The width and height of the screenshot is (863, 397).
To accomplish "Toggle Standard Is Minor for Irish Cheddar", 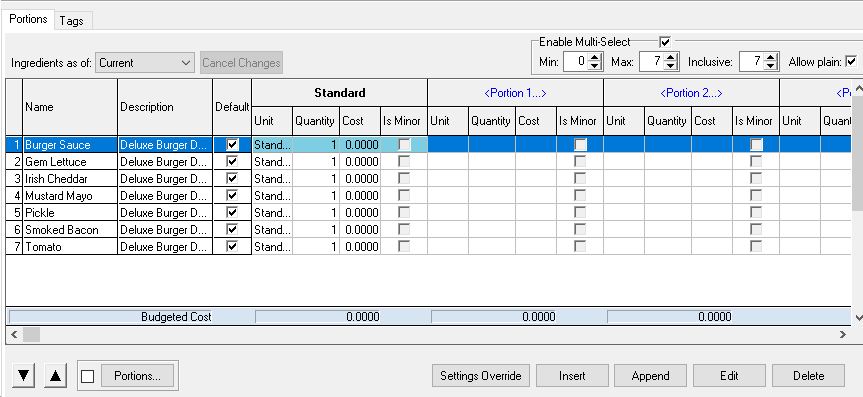I will pyautogui.click(x=404, y=179).
